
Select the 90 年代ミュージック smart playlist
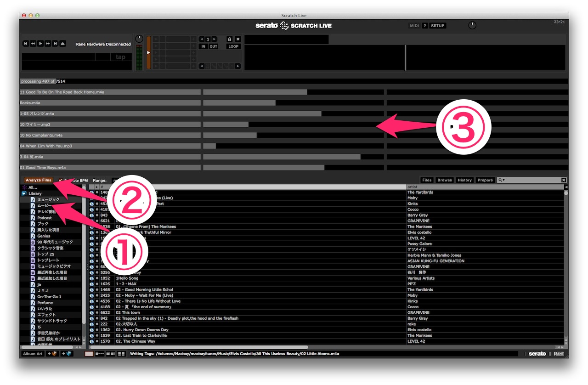55,242
